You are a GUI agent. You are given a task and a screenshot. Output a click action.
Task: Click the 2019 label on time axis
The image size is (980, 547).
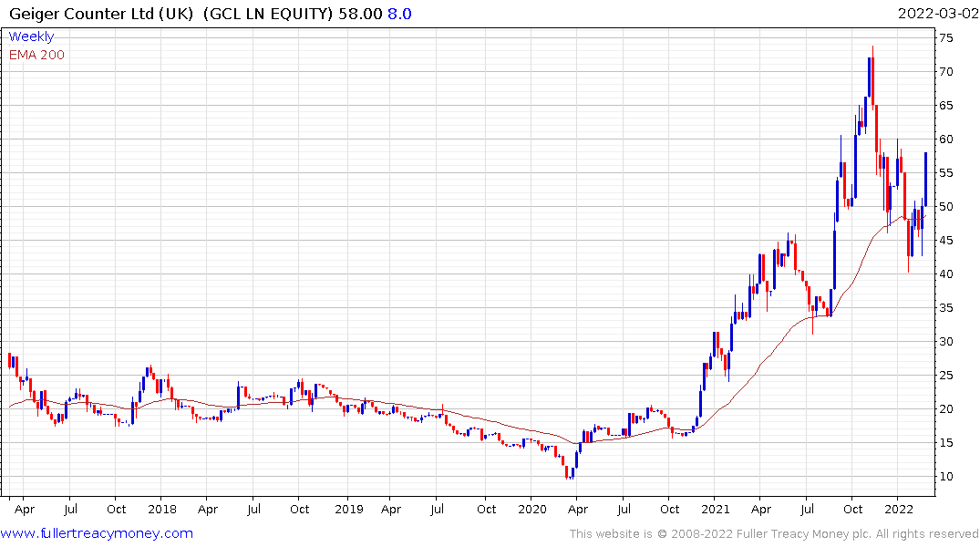(x=348, y=509)
